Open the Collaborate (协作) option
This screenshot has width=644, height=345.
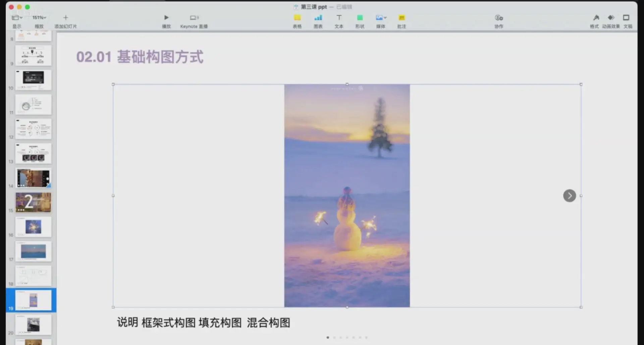[x=499, y=17]
